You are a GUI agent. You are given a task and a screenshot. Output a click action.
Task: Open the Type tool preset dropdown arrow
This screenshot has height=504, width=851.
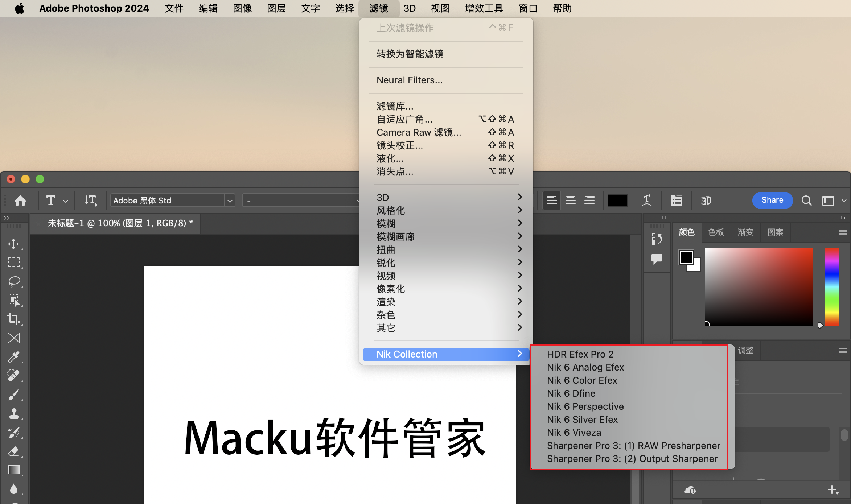(x=66, y=201)
